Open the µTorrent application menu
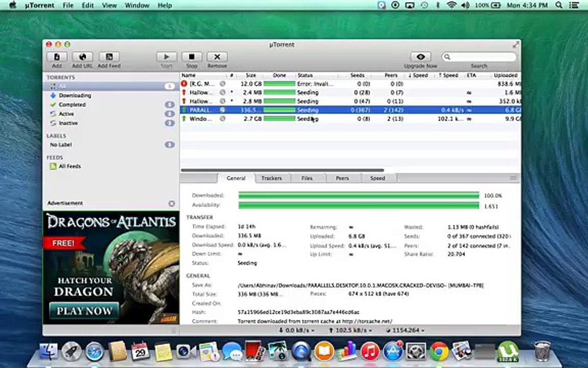The width and height of the screenshot is (588, 368). [40, 5]
